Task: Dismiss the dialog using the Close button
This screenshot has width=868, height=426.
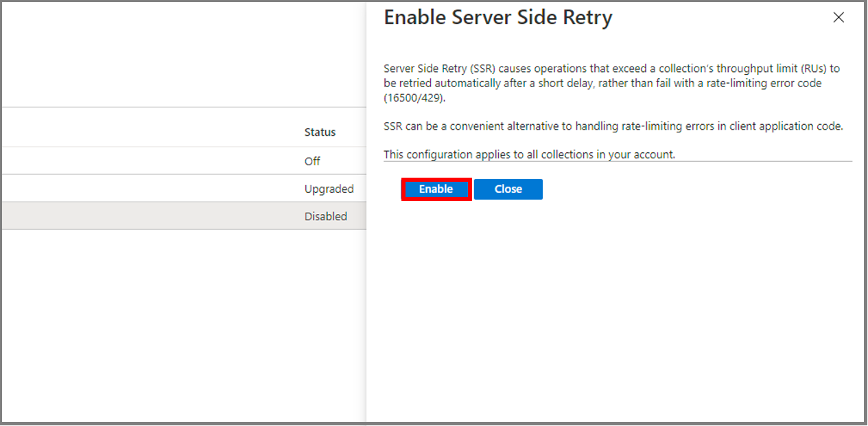Action: click(508, 189)
